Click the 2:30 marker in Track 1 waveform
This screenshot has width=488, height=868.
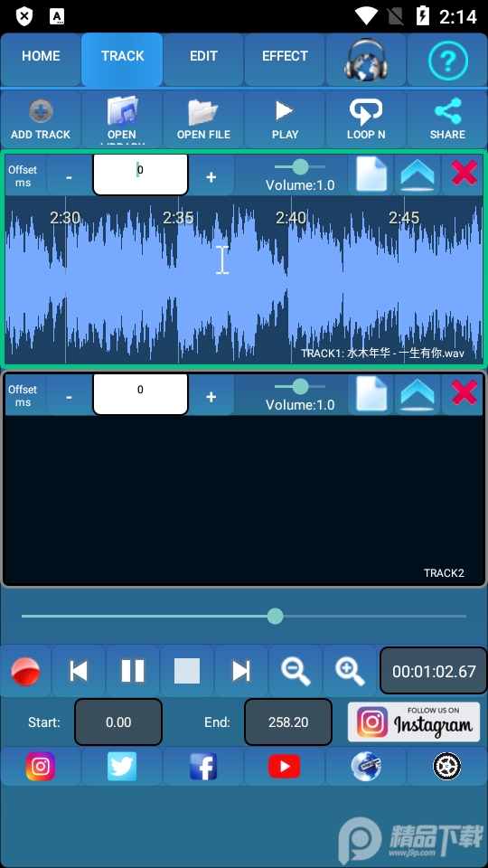coord(65,218)
